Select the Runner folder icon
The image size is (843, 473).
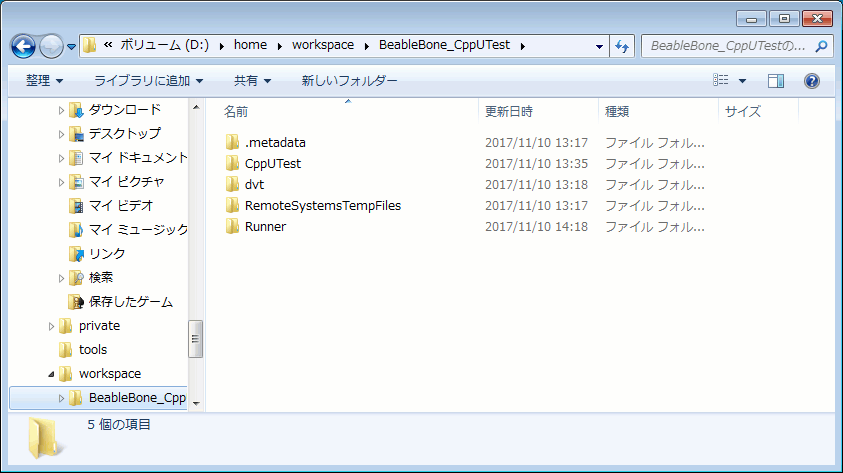click(232, 226)
